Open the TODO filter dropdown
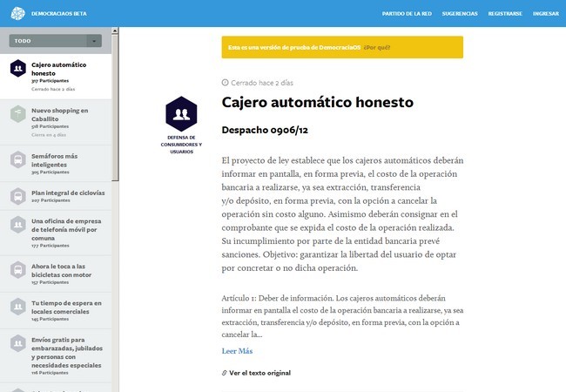Screen dimensions: 566x392 pyautogui.click(x=55, y=41)
